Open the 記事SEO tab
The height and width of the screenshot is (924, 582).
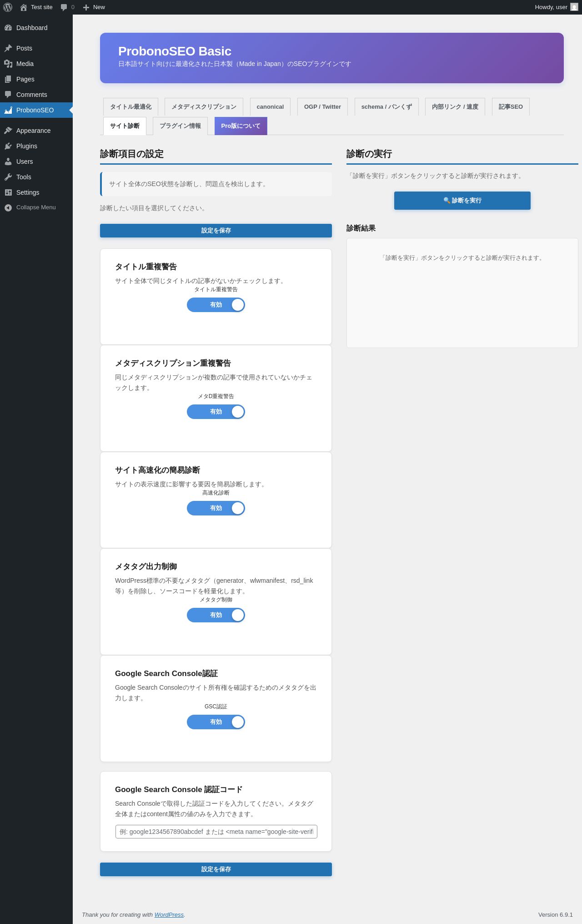(511, 107)
